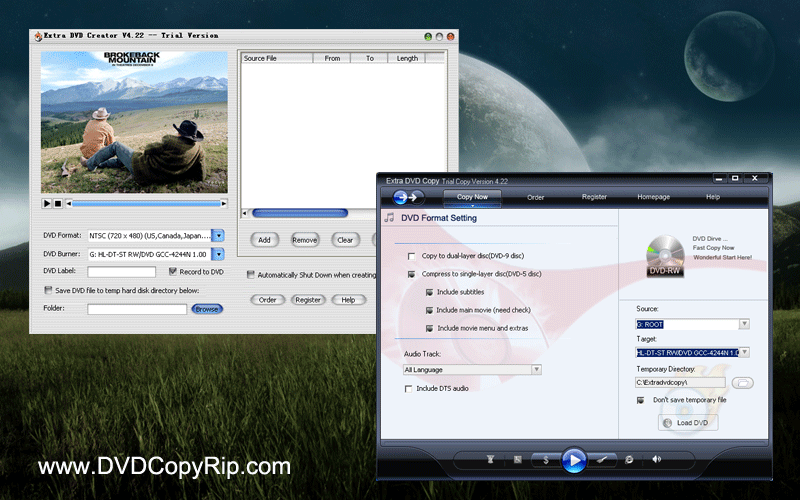
Task: Click the key register icon beside play button
Action: [x=602, y=460]
